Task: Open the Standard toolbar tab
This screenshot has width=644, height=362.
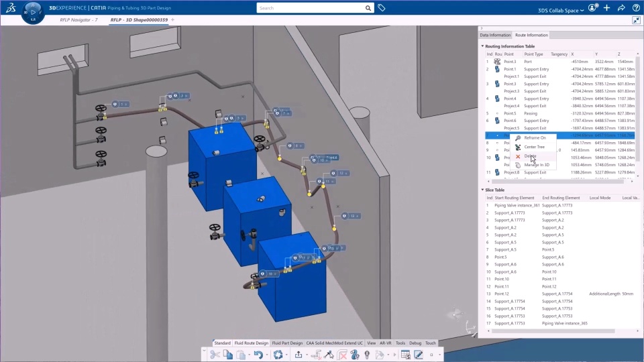Action: 222,343
